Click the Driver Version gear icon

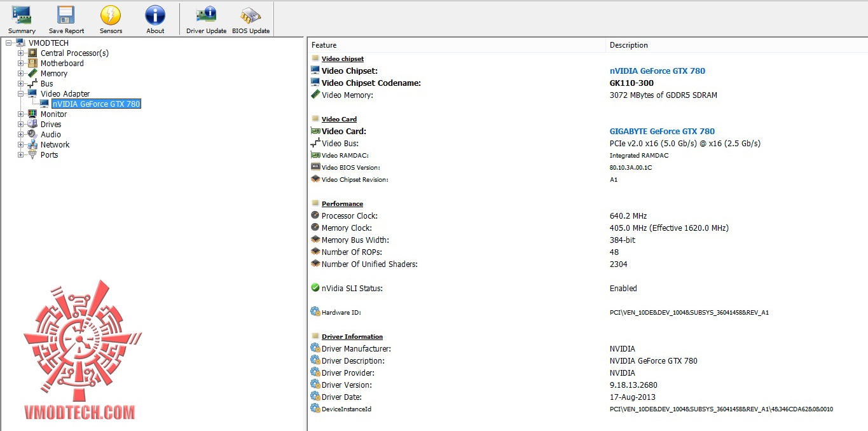click(315, 384)
